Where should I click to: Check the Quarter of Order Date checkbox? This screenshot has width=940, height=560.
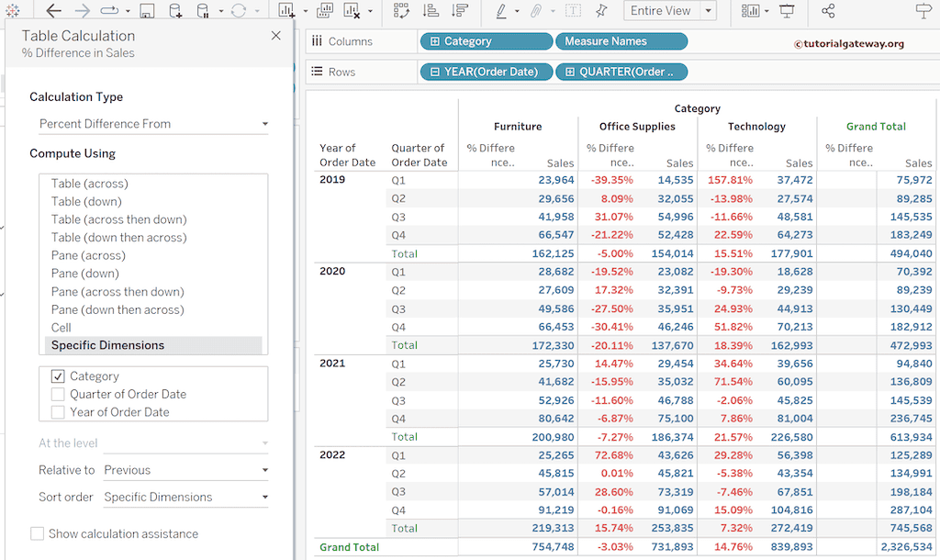[x=58, y=395]
